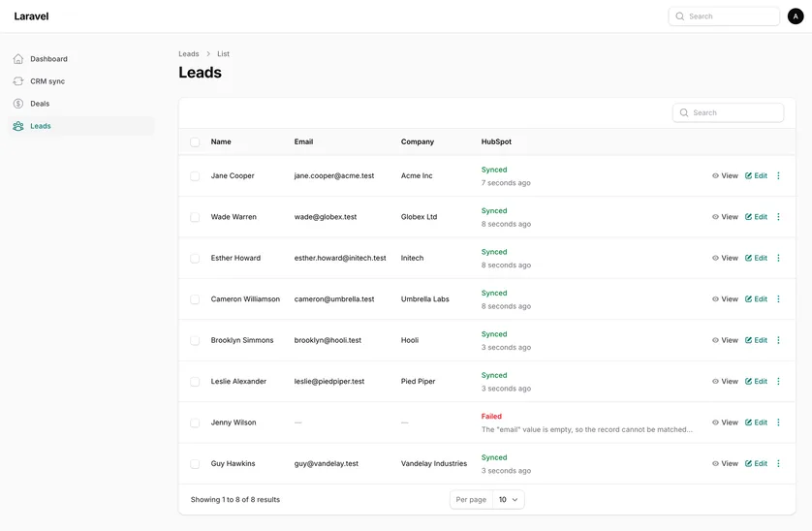
Task: Open the Per page dropdown
Action: (x=508, y=499)
